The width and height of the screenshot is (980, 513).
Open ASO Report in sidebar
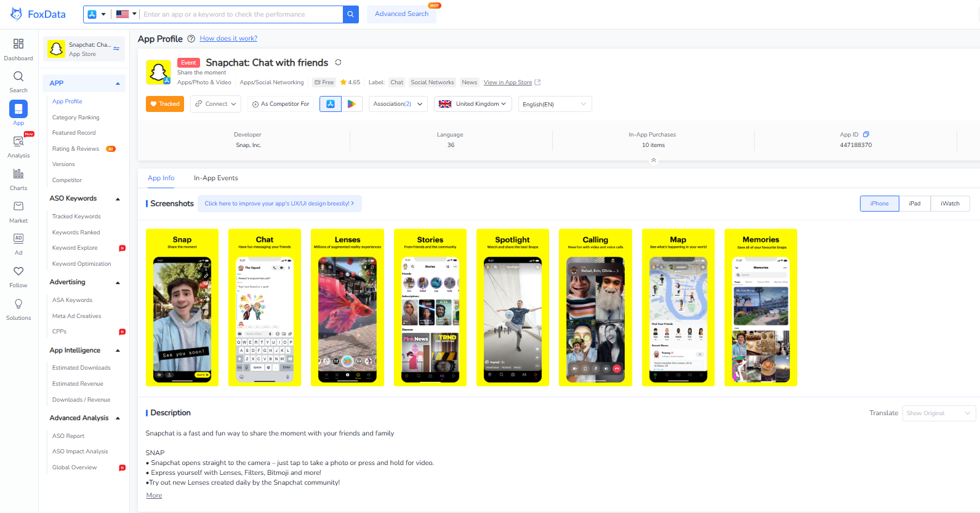tap(68, 436)
